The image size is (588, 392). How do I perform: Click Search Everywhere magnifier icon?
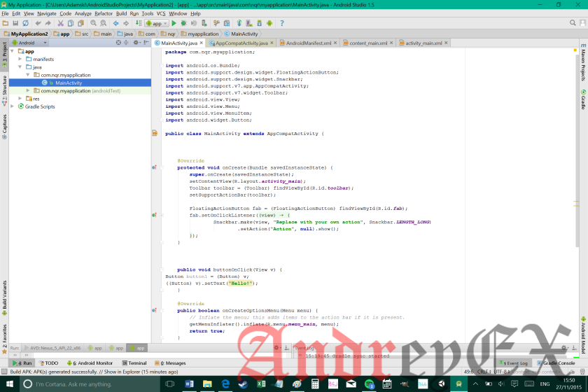coord(573,23)
